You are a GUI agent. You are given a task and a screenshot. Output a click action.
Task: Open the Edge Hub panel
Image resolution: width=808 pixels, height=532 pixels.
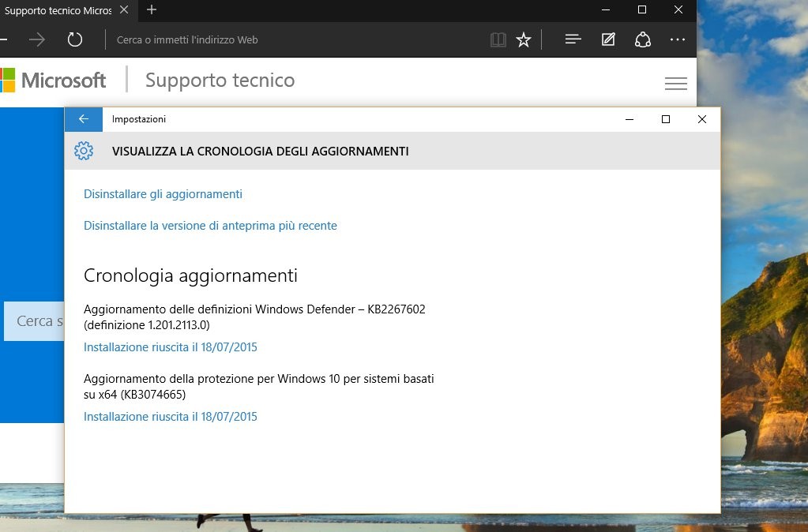(x=573, y=39)
